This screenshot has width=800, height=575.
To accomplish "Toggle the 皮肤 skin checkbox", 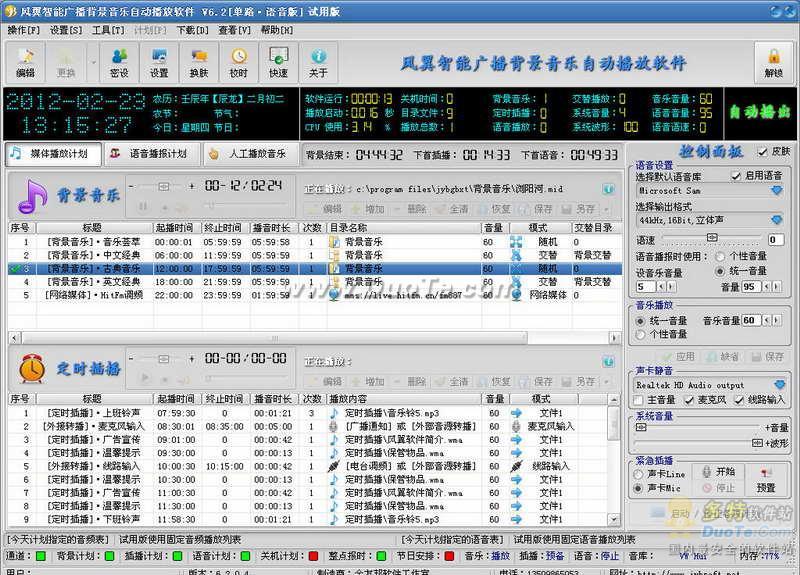I will coord(762,152).
